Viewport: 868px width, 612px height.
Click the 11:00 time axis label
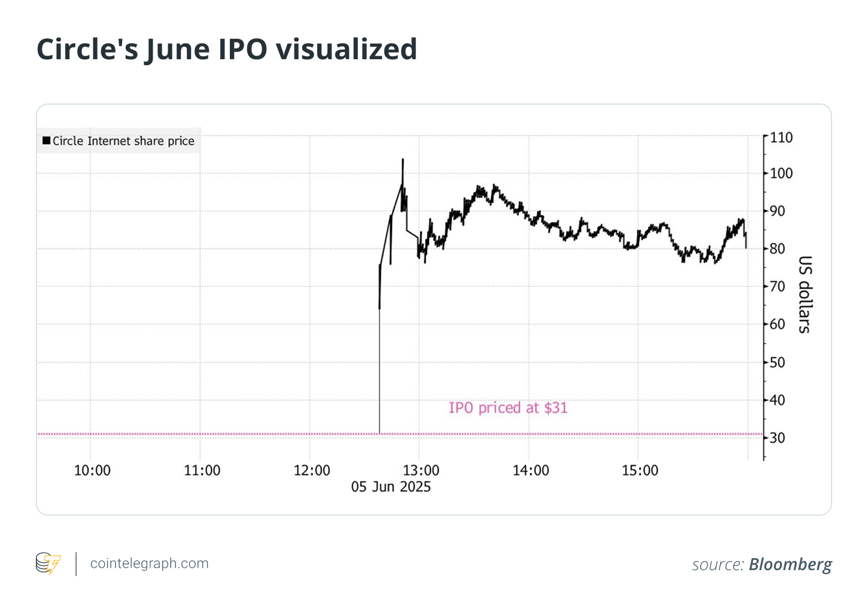point(202,471)
